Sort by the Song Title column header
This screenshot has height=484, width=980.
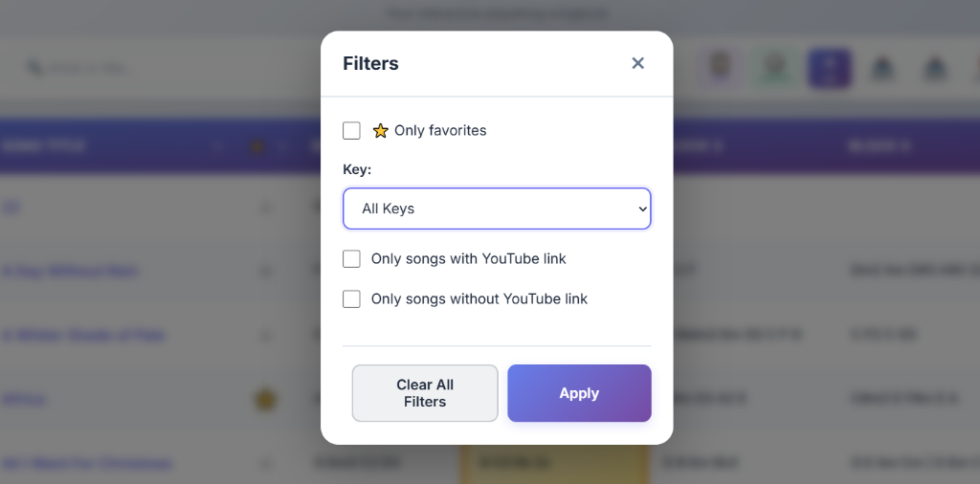(45, 146)
